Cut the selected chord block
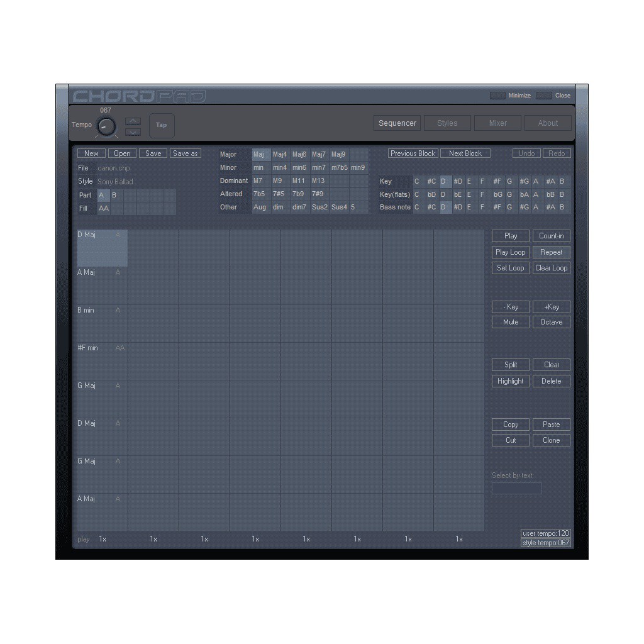Screen dimensions: 644x644 coord(511,440)
